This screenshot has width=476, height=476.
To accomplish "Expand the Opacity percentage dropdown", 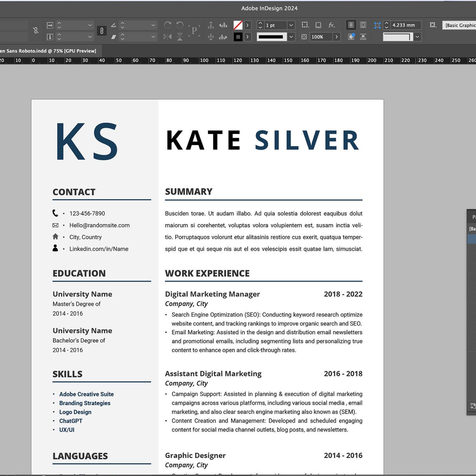I will coord(337,37).
